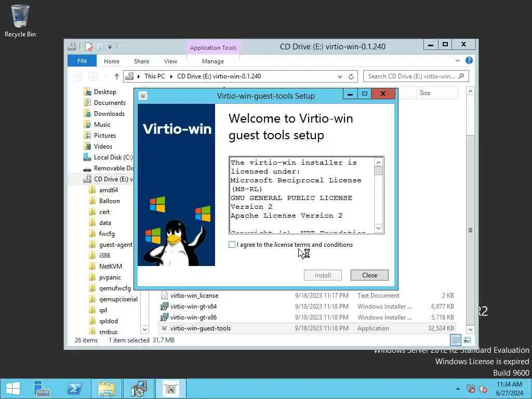Open the qxldod folder in tree
532x399 pixels.
[x=108, y=321]
